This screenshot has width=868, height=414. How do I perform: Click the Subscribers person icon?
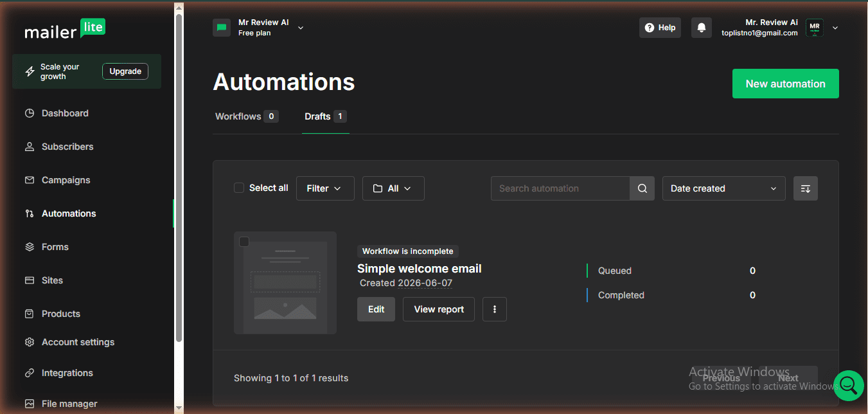click(30, 147)
